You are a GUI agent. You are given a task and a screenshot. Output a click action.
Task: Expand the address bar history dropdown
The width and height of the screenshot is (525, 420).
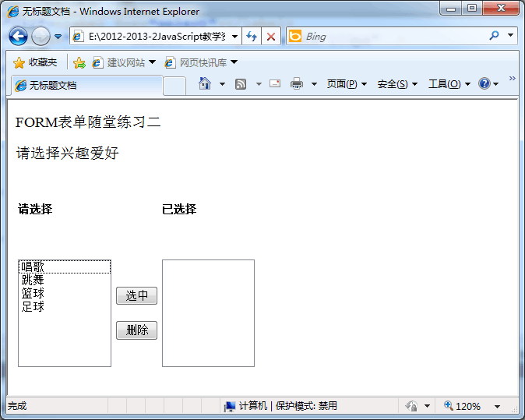234,36
